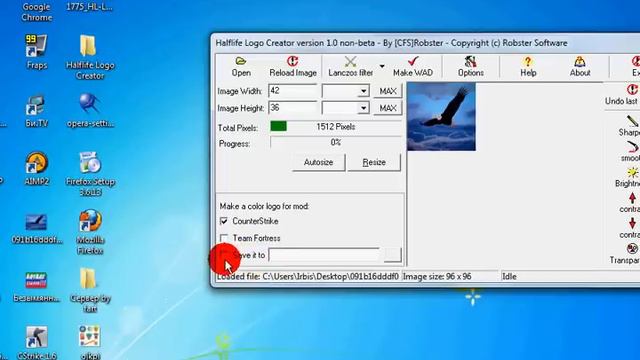The height and width of the screenshot is (360, 640).
Task: Click the Image Height input field
Action: [x=293, y=108]
